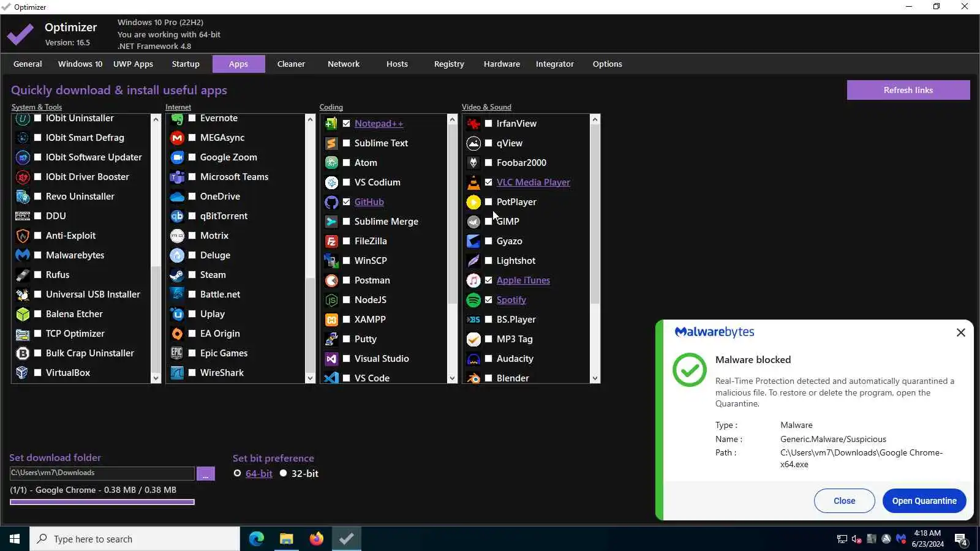Switch to the Hardware tab

[x=502, y=64]
